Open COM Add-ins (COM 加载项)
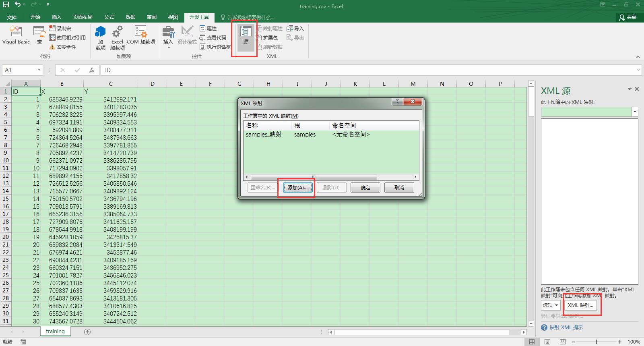The height and width of the screenshot is (346, 644). pyautogui.click(x=140, y=35)
